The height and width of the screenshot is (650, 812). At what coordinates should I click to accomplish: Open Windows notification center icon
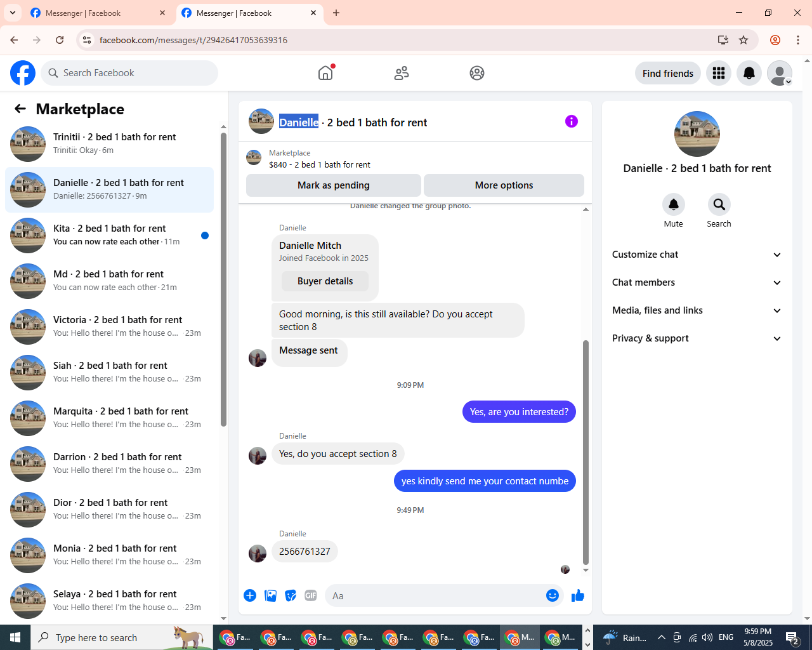click(x=792, y=637)
